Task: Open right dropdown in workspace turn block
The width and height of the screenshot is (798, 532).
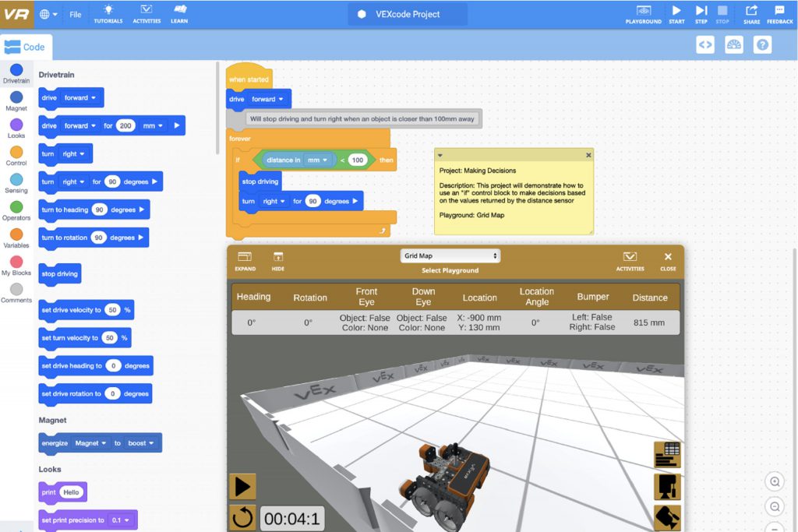Action: [274, 201]
